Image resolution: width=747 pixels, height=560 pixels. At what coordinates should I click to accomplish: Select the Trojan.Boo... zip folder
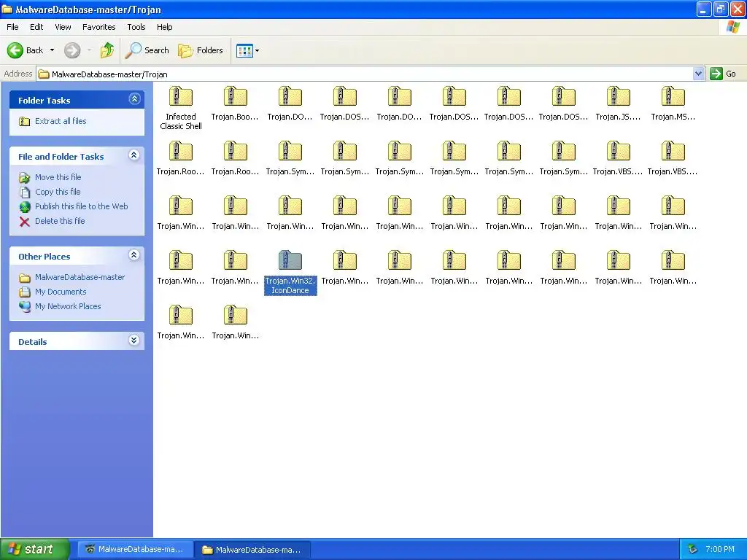(236, 104)
